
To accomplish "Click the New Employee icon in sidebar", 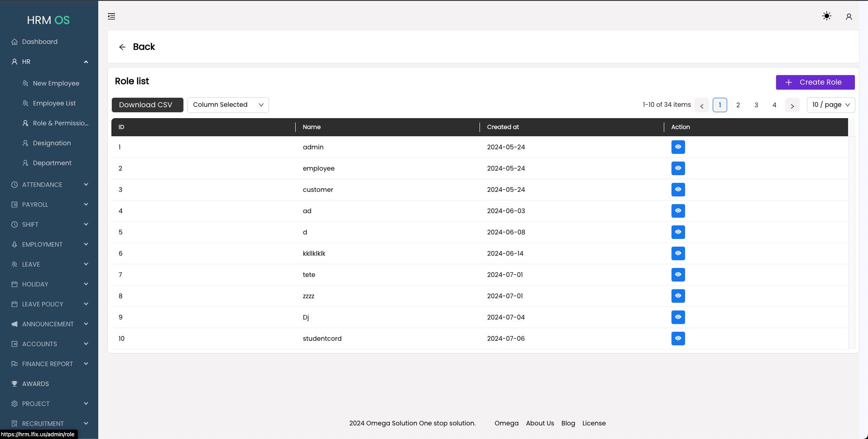I will [x=25, y=83].
